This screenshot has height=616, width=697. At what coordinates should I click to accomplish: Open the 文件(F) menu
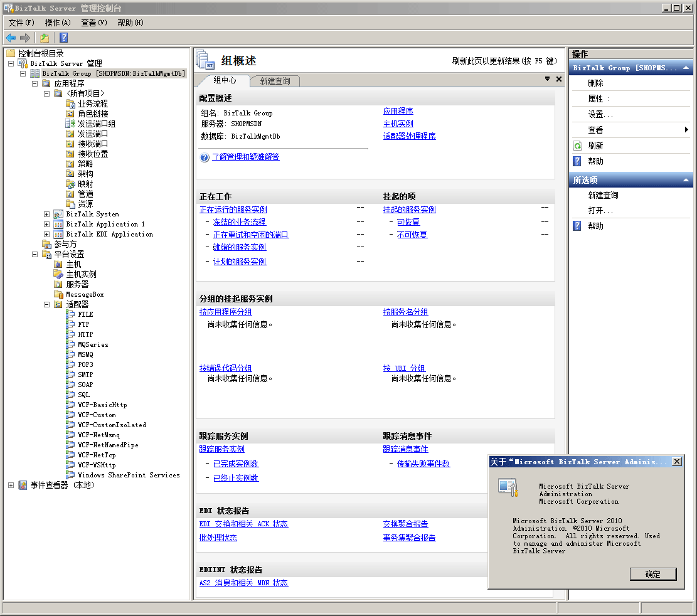tap(21, 23)
